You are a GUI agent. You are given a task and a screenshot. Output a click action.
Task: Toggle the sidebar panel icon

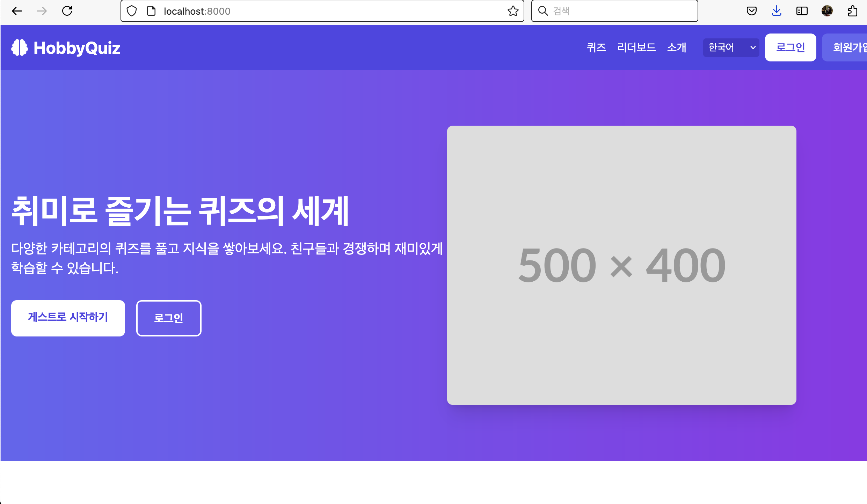tap(802, 11)
